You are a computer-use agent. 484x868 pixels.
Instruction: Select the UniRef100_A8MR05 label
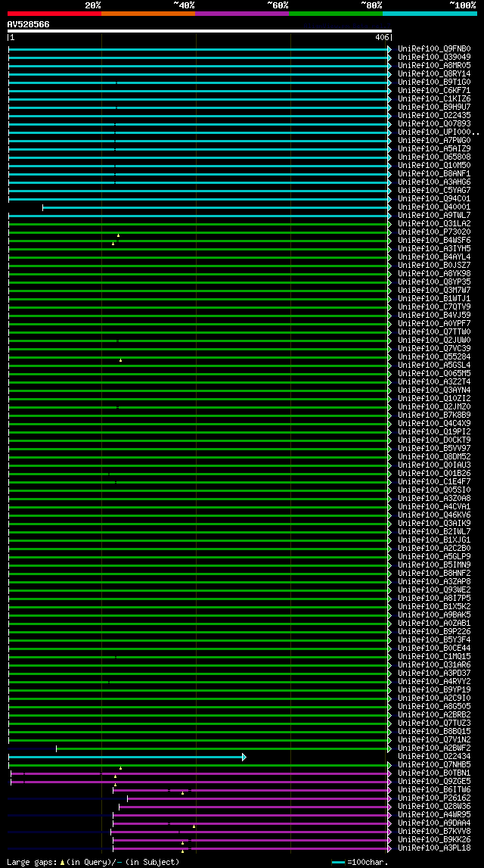[x=434, y=65]
